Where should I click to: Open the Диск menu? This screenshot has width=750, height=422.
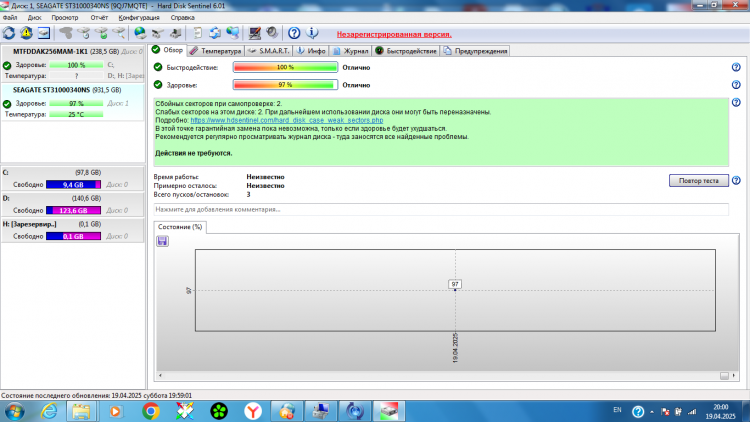tap(34, 17)
